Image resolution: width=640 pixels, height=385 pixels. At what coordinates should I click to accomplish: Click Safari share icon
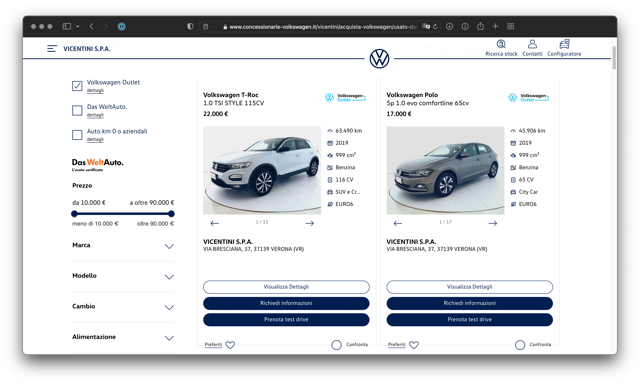[x=480, y=26]
